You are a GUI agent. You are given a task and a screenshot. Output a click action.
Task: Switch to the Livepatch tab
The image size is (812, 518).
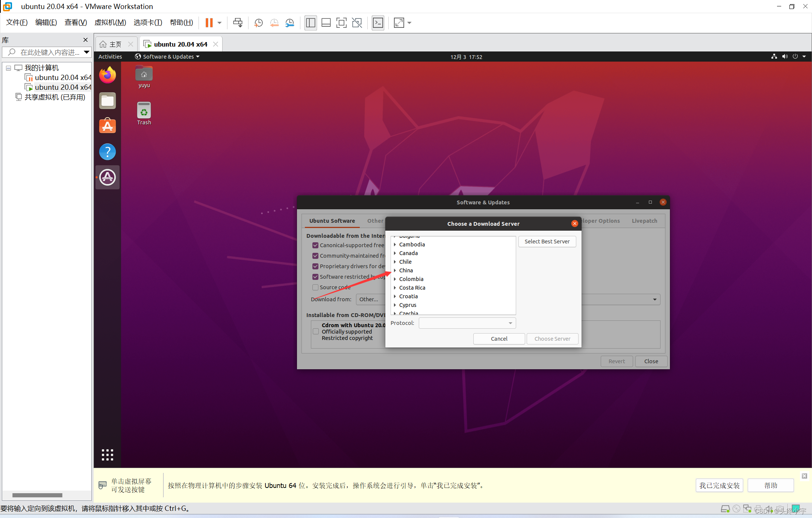coord(644,221)
